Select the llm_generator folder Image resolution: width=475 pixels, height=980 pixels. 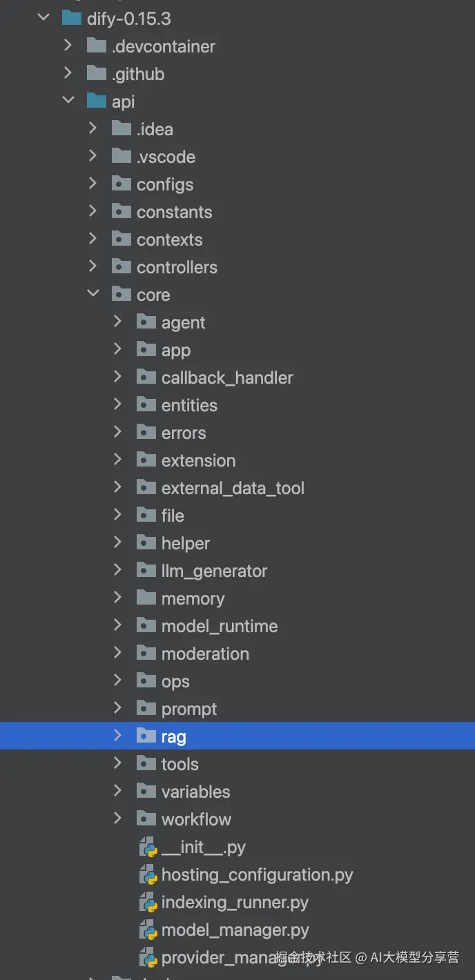(x=214, y=571)
